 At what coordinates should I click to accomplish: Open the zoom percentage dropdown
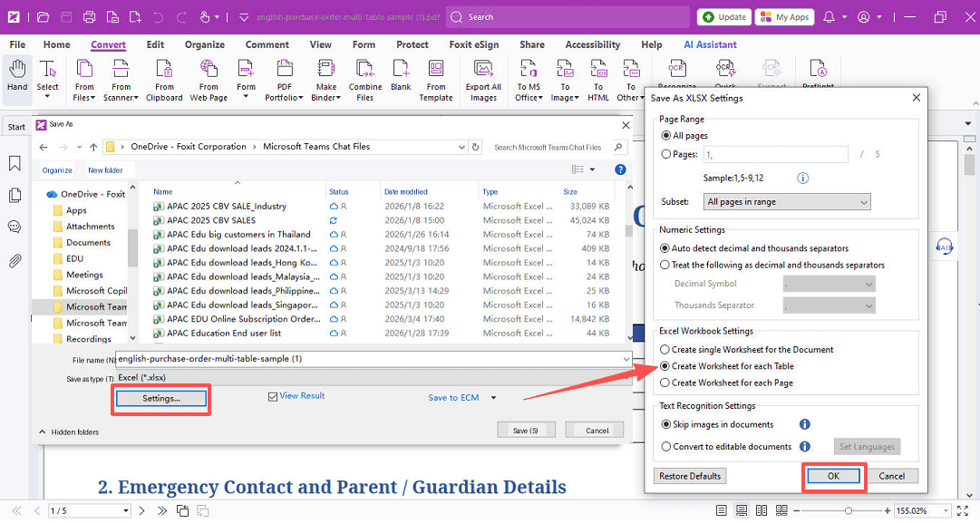pyautogui.click(x=945, y=511)
